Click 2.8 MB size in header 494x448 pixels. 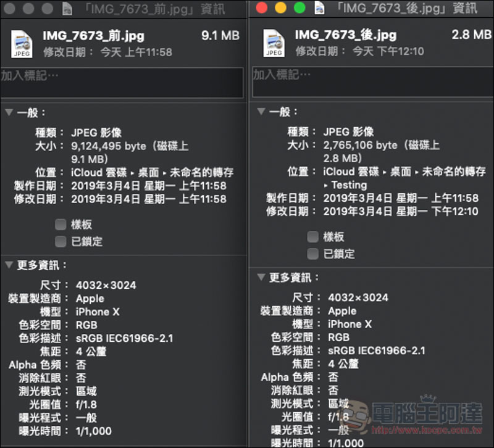pos(471,35)
